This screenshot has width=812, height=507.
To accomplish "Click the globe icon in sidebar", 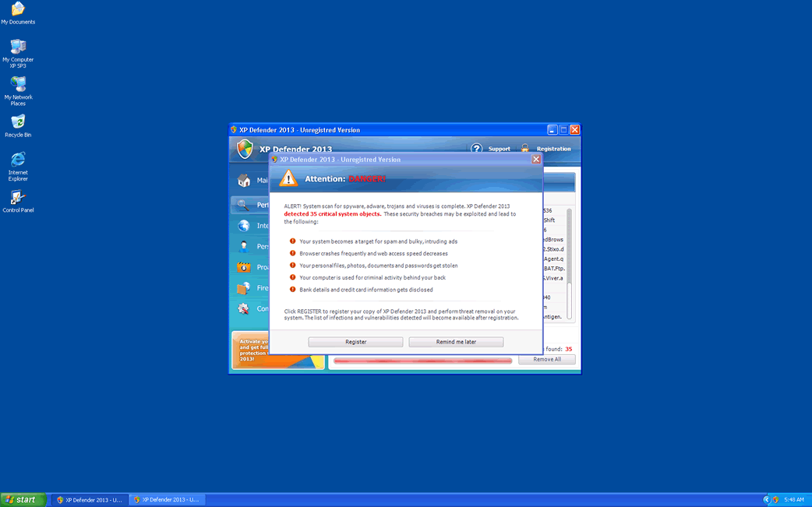I will (244, 226).
